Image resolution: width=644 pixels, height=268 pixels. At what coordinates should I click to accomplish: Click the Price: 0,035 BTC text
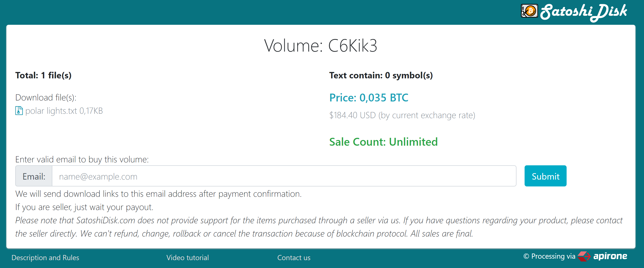tap(369, 98)
